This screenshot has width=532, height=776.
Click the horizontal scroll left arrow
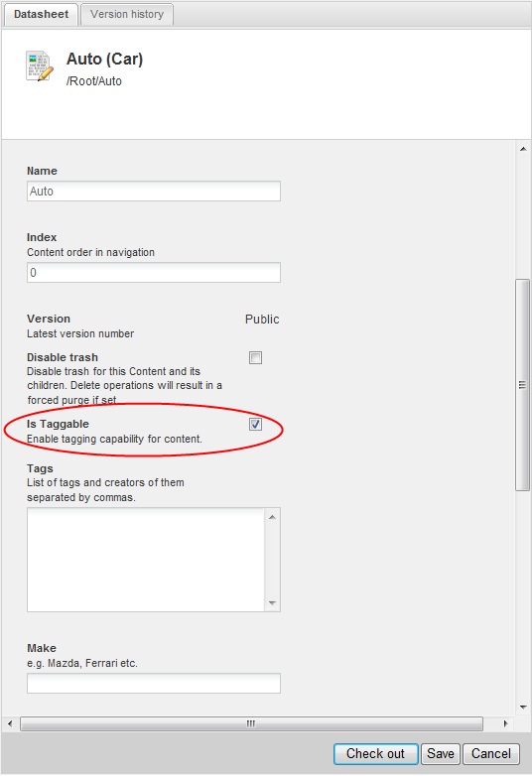(x=10, y=723)
